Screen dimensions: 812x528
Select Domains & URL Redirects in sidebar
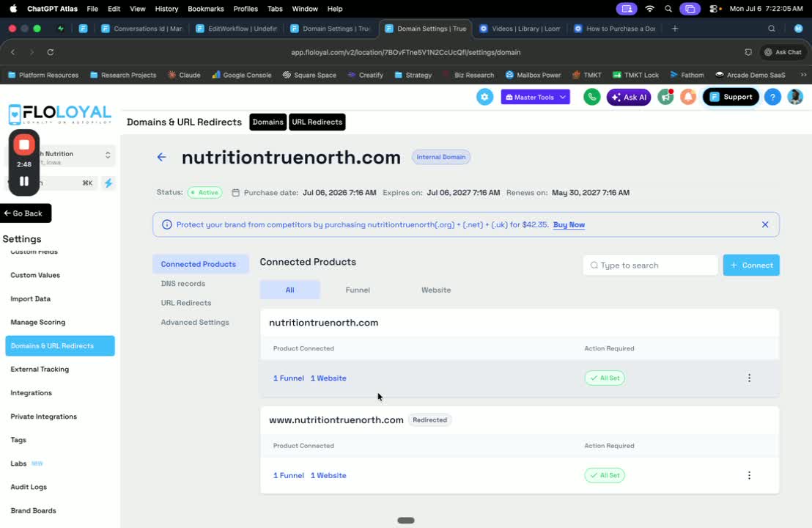pyautogui.click(x=60, y=345)
